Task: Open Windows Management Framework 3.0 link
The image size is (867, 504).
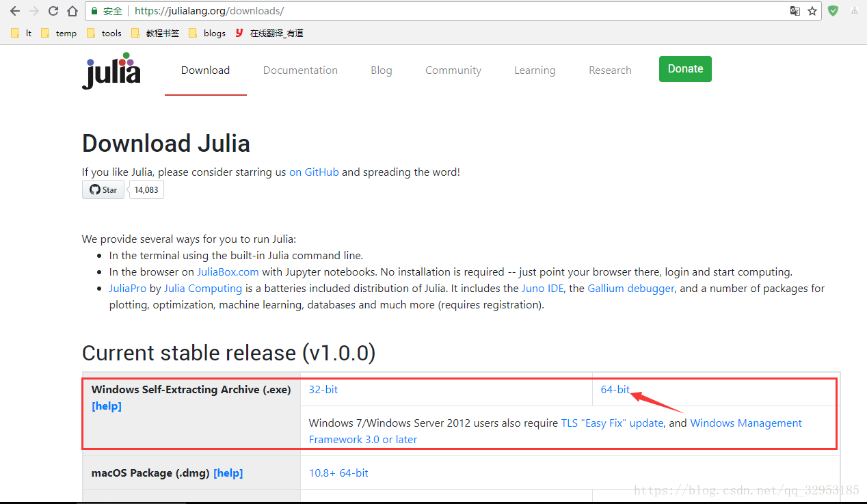Action: 555,432
